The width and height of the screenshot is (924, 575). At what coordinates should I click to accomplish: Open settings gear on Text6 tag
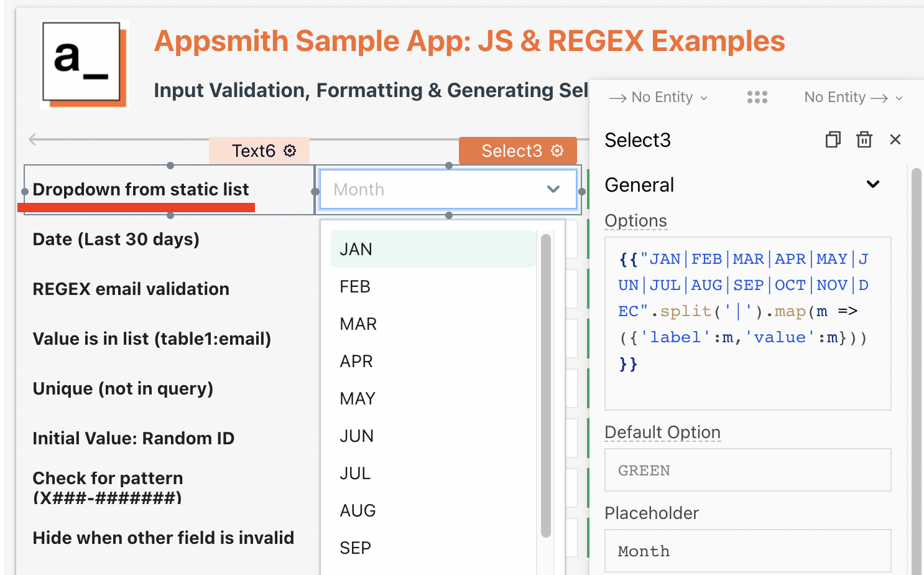[290, 151]
